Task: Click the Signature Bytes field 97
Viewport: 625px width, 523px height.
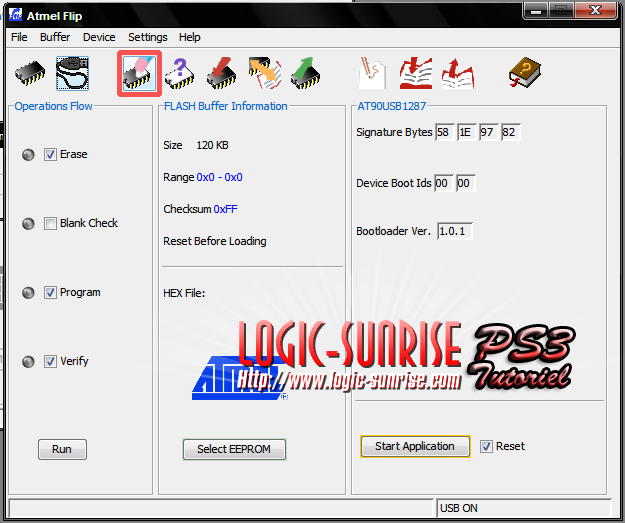Action: click(x=489, y=132)
